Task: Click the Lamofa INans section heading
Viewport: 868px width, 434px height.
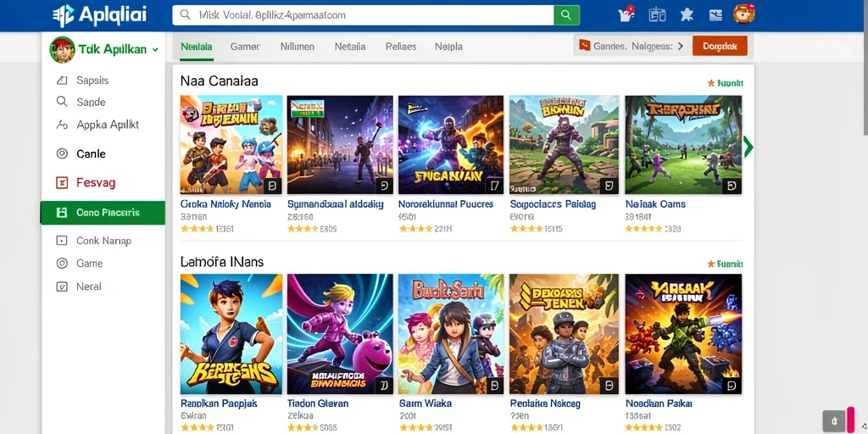Action: (x=222, y=262)
